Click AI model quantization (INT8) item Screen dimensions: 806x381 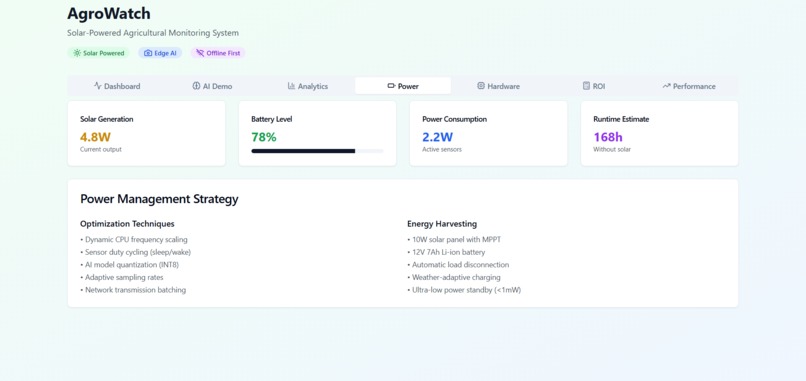130,265
